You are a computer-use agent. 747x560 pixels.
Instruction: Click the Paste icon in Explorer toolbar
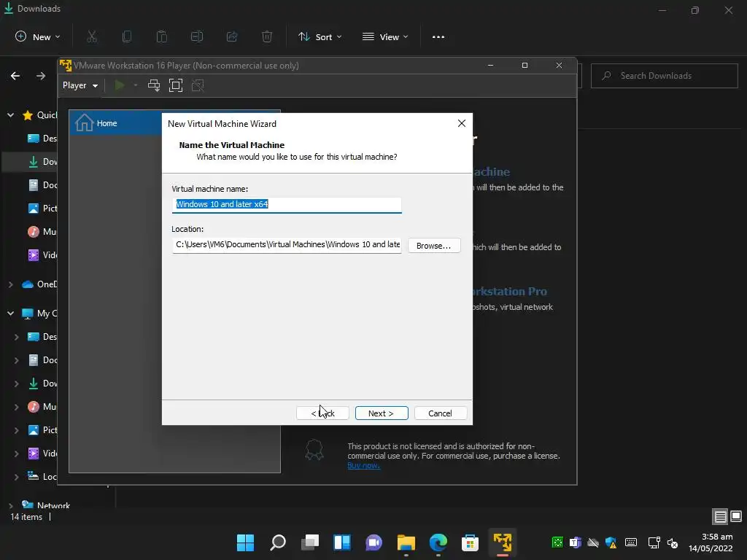pyautogui.click(x=162, y=36)
